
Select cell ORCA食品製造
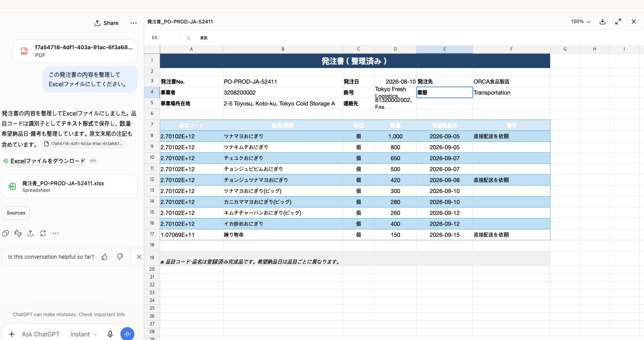point(512,82)
